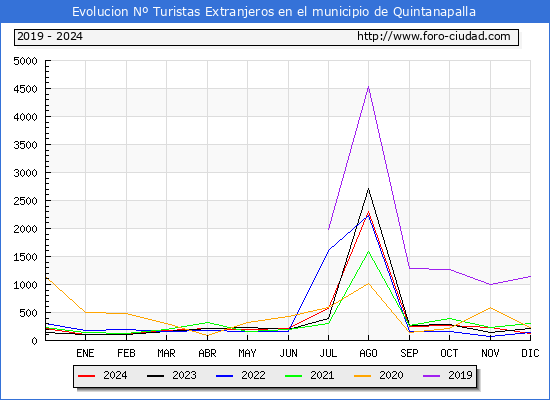This screenshot has width=550, height=400.
Task: Click the 2023 legend label
Action: coord(184,375)
